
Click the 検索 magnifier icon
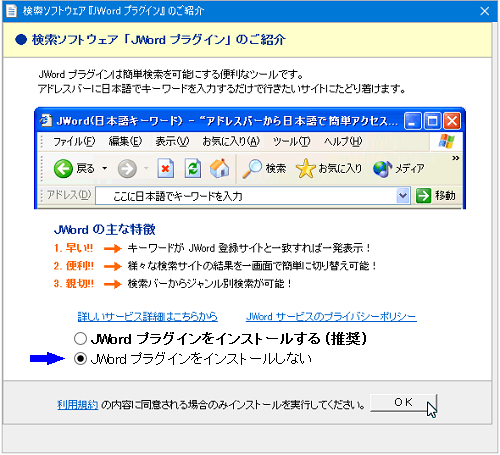[252, 168]
